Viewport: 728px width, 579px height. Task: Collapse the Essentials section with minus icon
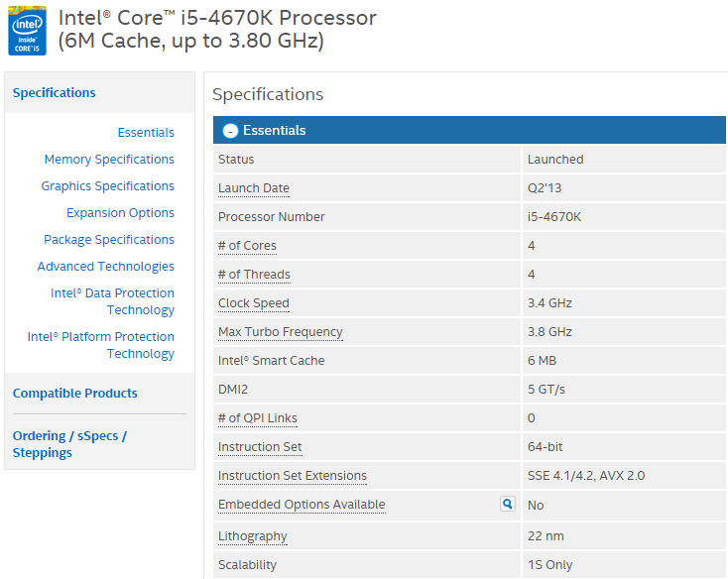click(230, 131)
